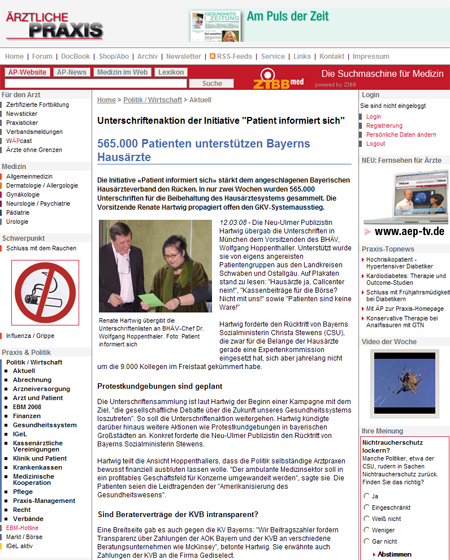
Task: Switch to the Lexikon search tab
Action: (171, 72)
